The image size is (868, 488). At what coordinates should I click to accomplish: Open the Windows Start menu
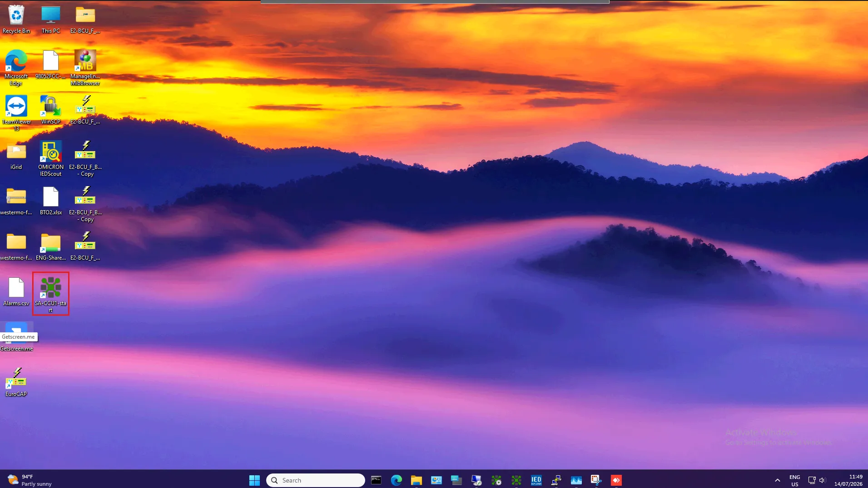(x=254, y=480)
